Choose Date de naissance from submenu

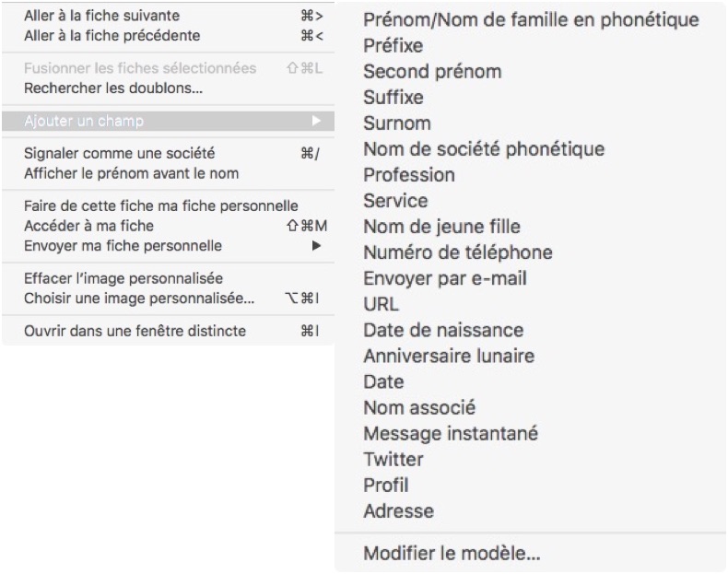pos(443,329)
